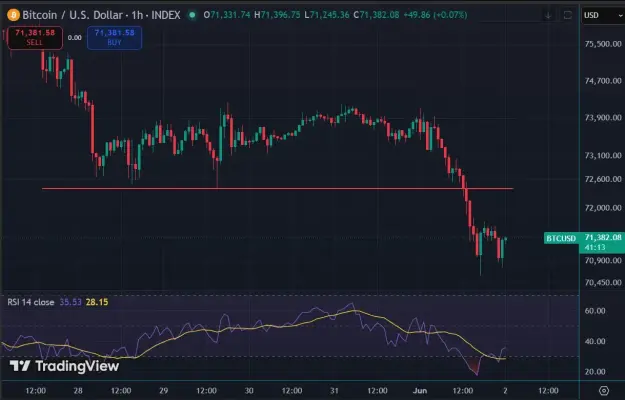The width and height of the screenshot is (625, 400).
Task: Click the 72,600.00 price axis label
Action: click(x=603, y=179)
